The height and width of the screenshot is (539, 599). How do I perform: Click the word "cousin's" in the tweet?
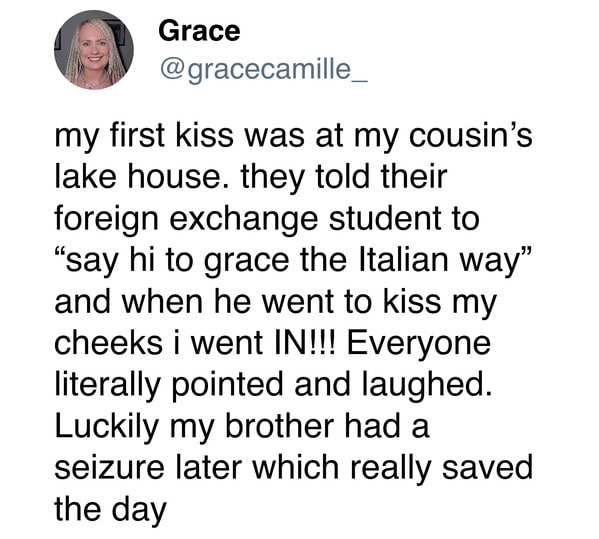coord(470,136)
